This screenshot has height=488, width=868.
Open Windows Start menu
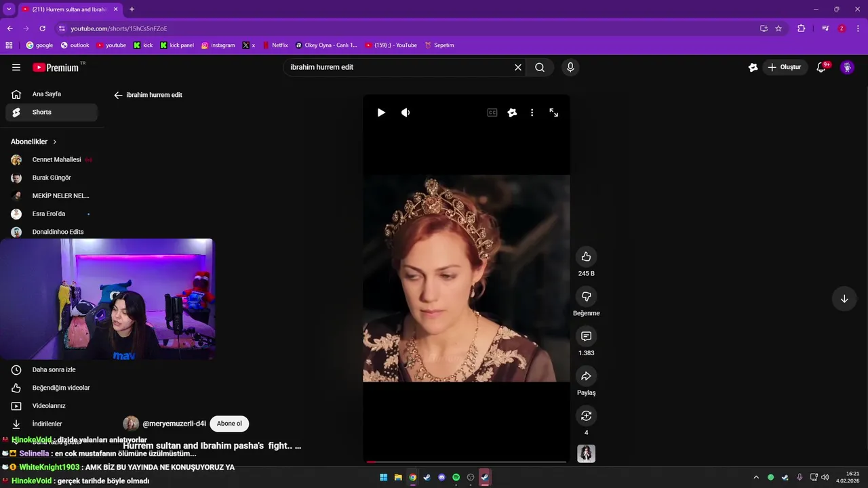tap(383, 477)
